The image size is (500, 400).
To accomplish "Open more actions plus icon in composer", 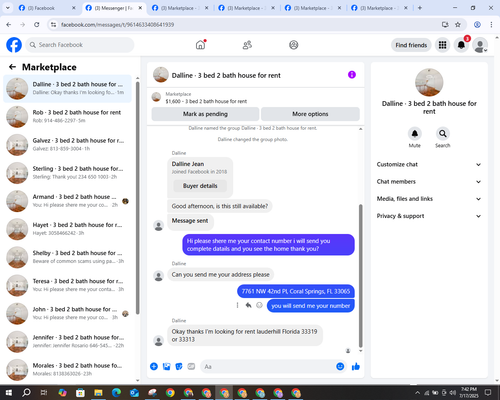I will 154,367.
